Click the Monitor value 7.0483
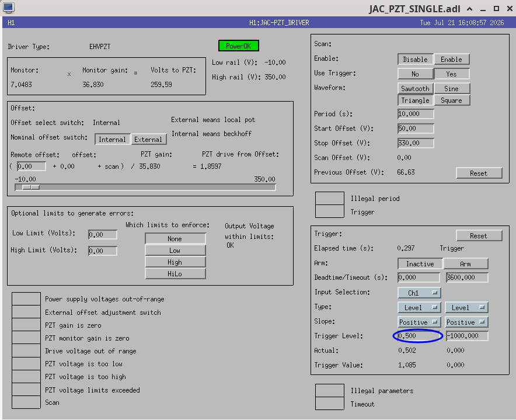Screen dimensions: 516x420 tap(21, 85)
